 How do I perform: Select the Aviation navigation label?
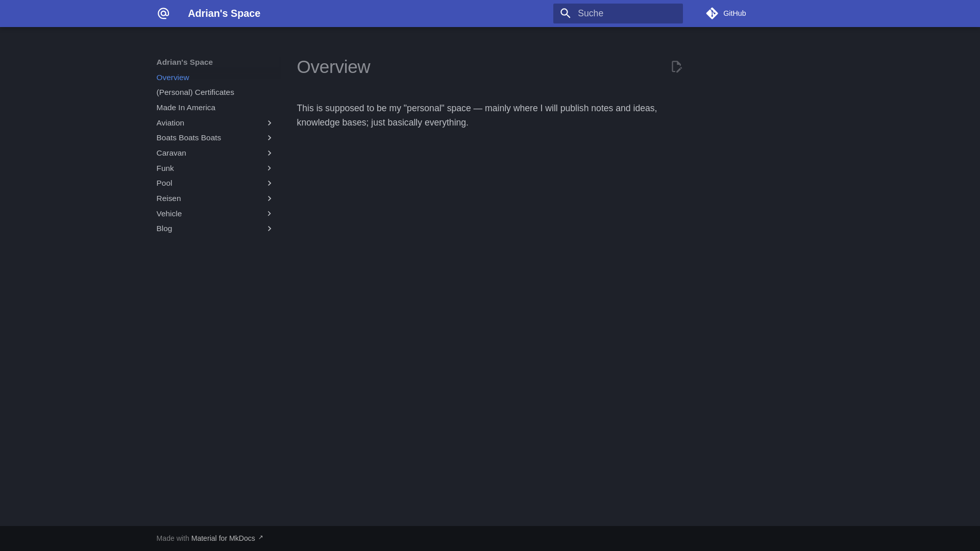pyautogui.click(x=170, y=123)
